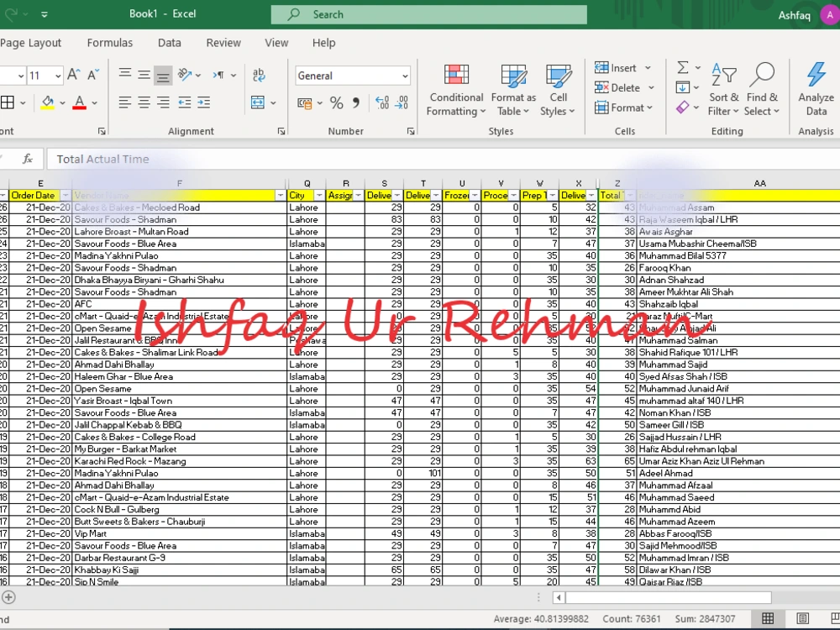Click the horizontal scrollbar left arrow

pos(559,597)
